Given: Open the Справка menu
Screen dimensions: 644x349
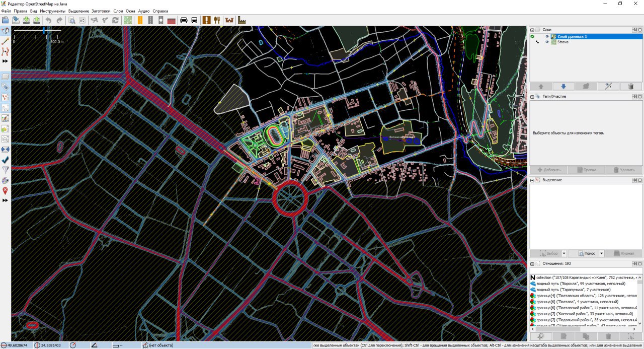Looking at the screenshot, I should pyautogui.click(x=160, y=11).
